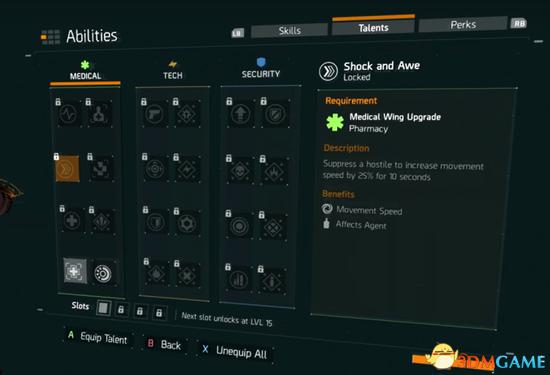This screenshot has width=550, height=375.
Task: Select the unlocked medkit talent icon
Action: (x=75, y=271)
